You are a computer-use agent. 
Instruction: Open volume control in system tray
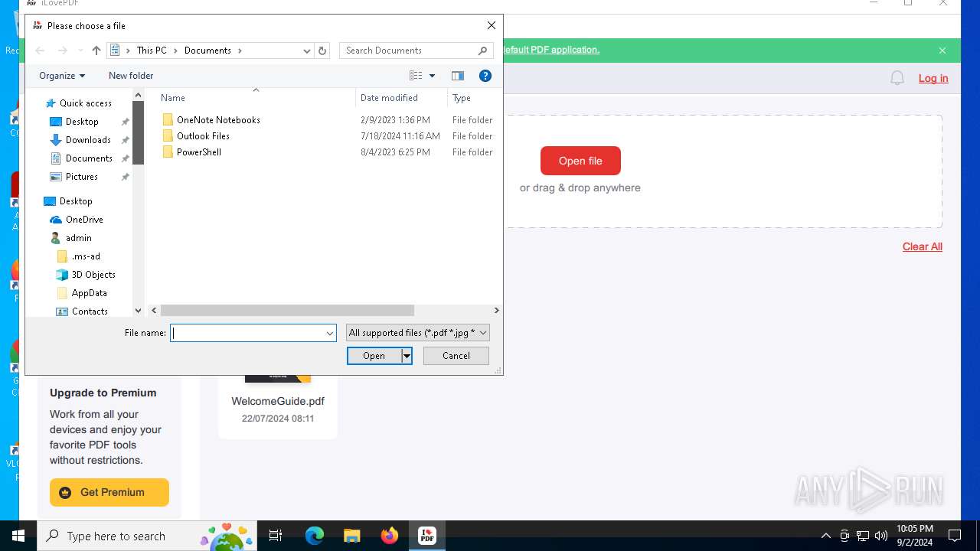tap(880, 536)
